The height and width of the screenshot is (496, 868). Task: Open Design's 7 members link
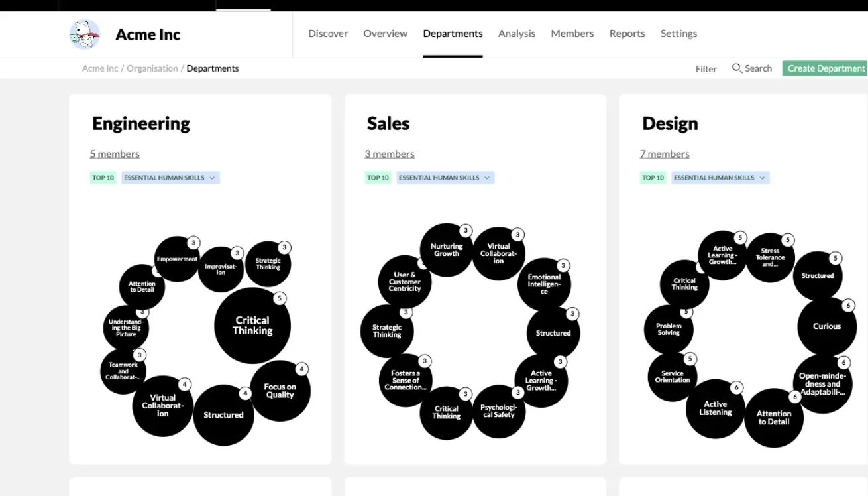coord(665,154)
